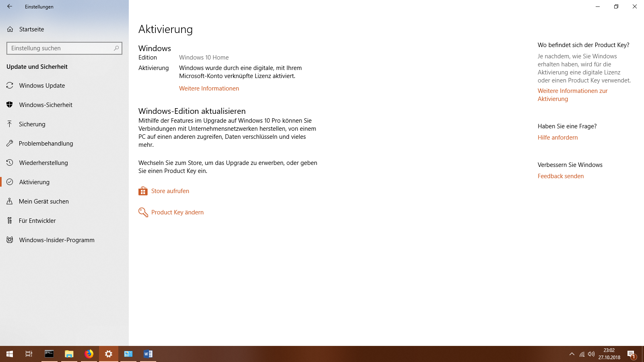Image resolution: width=644 pixels, height=362 pixels.
Task: Open Wi-Fi network tray icon
Action: [582, 354]
